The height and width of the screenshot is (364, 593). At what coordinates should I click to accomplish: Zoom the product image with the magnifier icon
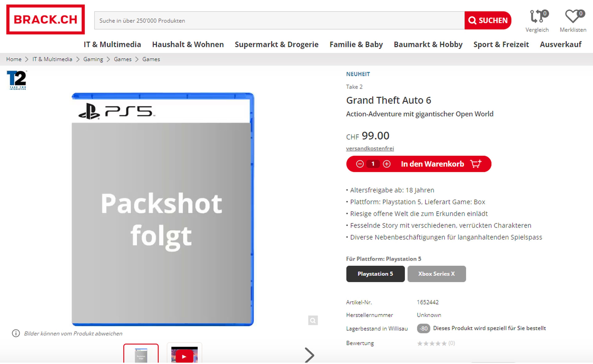pos(313,320)
